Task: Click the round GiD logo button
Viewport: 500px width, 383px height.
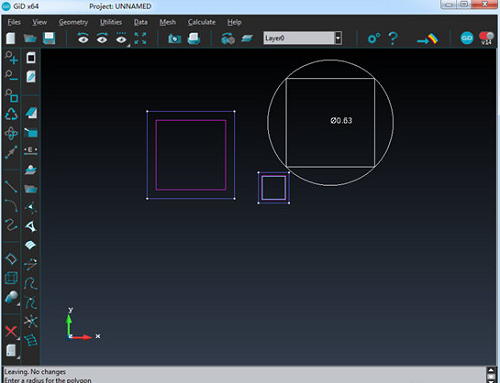Action: point(467,38)
